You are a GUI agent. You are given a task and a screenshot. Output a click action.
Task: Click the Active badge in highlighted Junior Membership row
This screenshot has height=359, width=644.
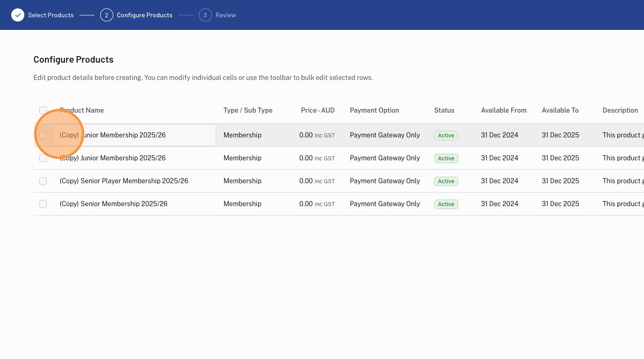click(446, 136)
